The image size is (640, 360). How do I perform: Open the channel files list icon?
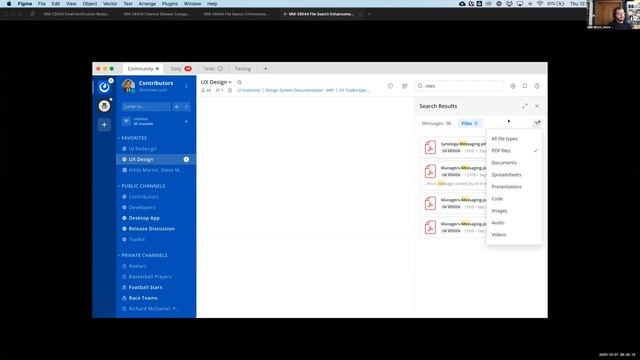[x=405, y=86]
